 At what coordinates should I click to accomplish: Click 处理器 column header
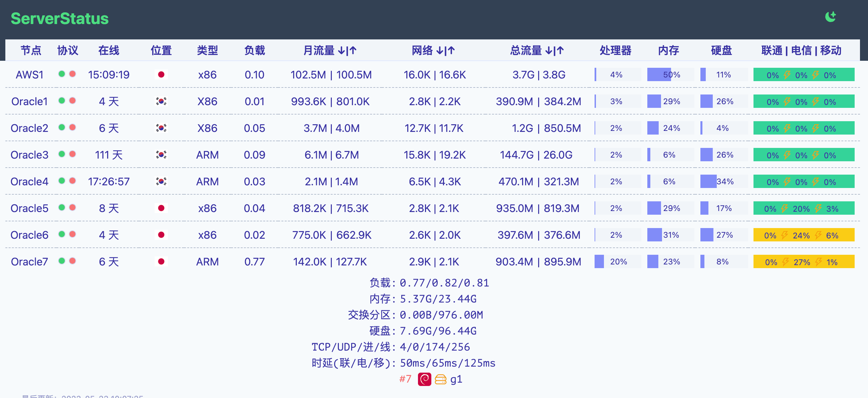tap(615, 50)
